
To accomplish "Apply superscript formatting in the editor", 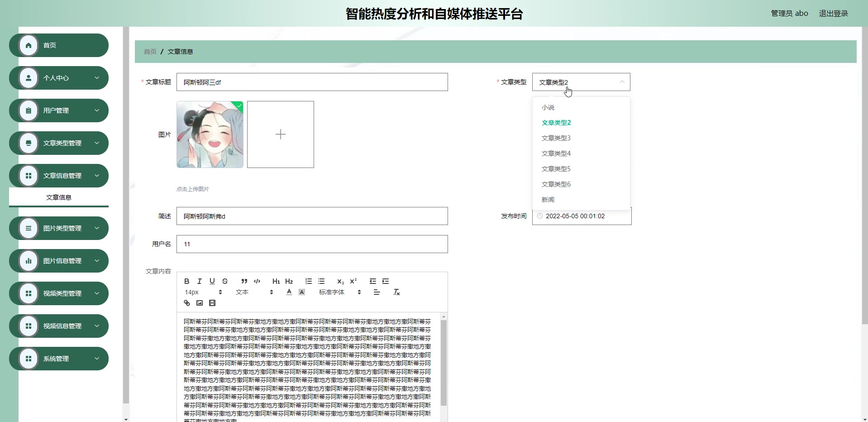I will pyautogui.click(x=353, y=281).
